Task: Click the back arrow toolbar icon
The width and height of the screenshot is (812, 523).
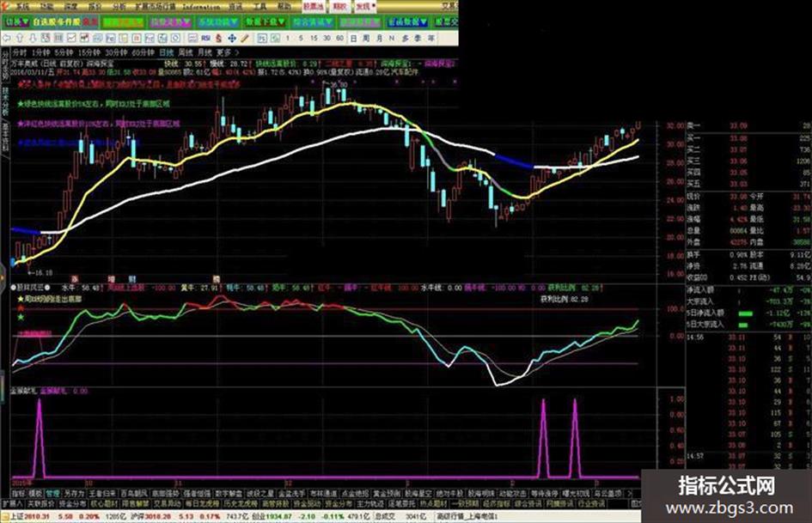Action: (7, 38)
